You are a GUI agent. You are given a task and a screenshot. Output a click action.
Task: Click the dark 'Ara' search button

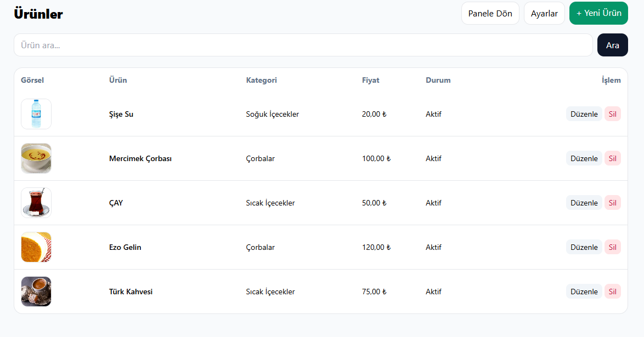(612, 45)
